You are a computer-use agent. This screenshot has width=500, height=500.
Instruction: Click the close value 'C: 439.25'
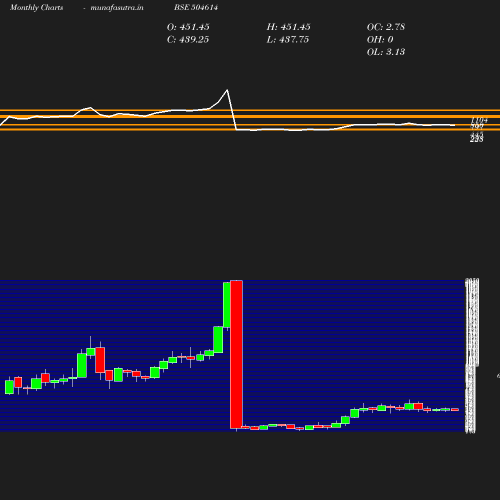coord(188,39)
